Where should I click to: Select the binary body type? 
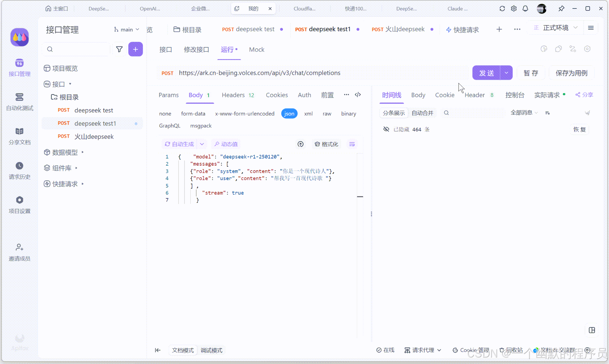[x=349, y=114]
